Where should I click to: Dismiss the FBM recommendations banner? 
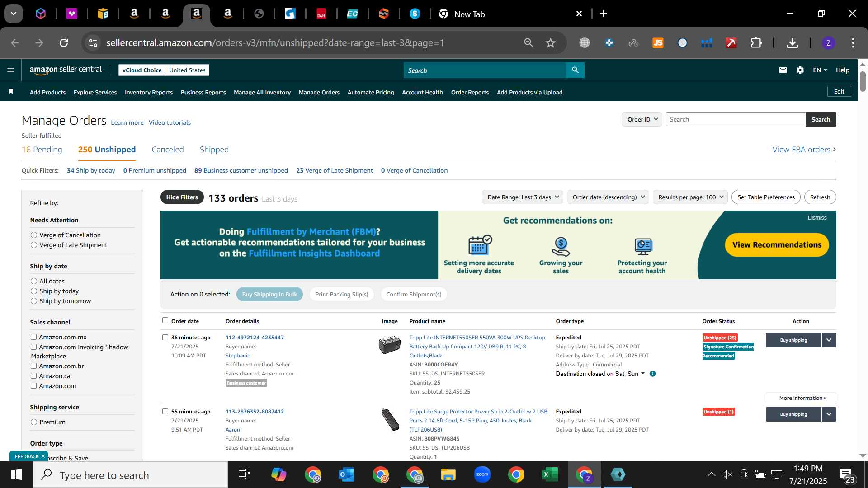click(817, 218)
